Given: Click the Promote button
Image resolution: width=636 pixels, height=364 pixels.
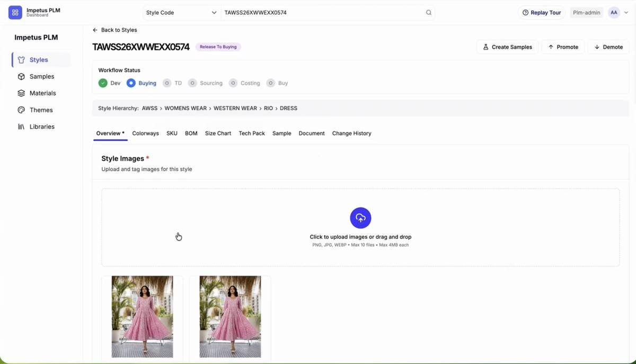Looking at the screenshot, I should tap(563, 47).
